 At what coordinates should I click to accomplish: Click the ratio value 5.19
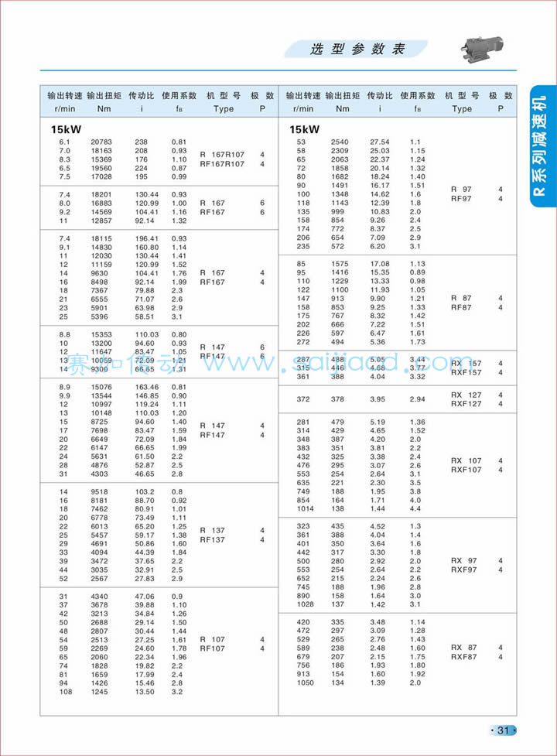tap(378, 422)
